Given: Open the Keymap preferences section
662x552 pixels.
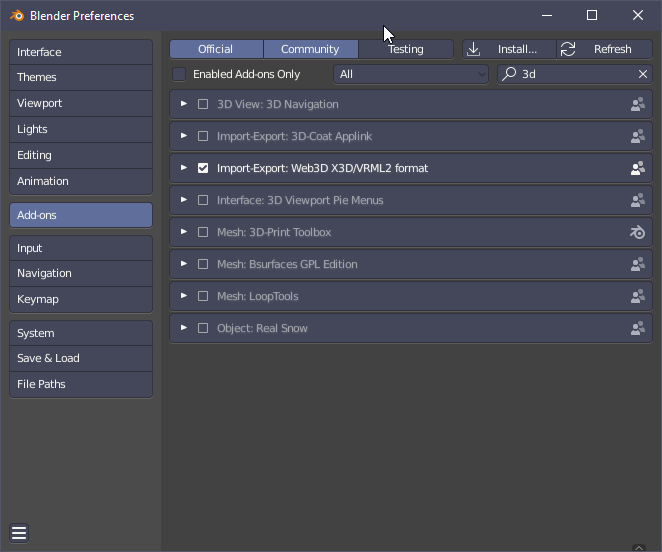Looking at the screenshot, I should point(81,299).
